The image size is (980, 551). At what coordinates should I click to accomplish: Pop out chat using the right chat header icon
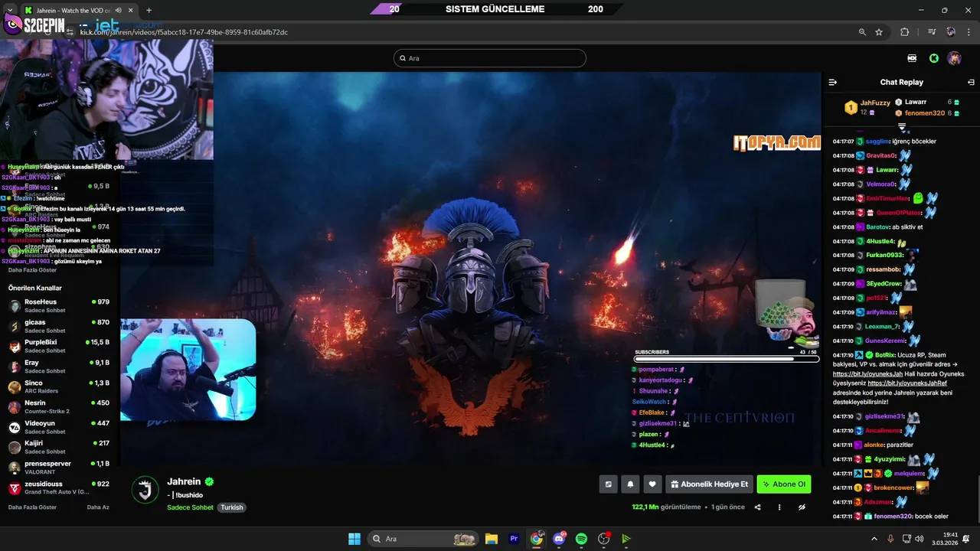coord(971,82)
